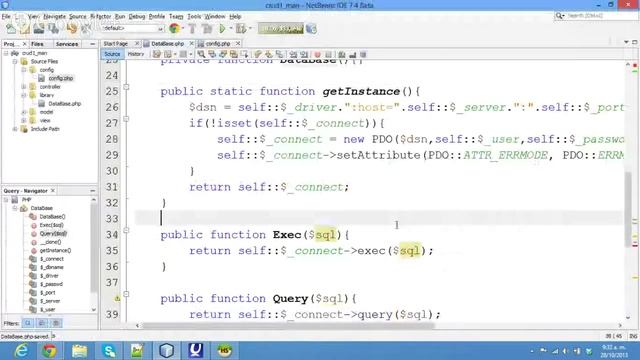Click the Source view button
The width and height of the screenshot is (640, 360).
(112, 54)
